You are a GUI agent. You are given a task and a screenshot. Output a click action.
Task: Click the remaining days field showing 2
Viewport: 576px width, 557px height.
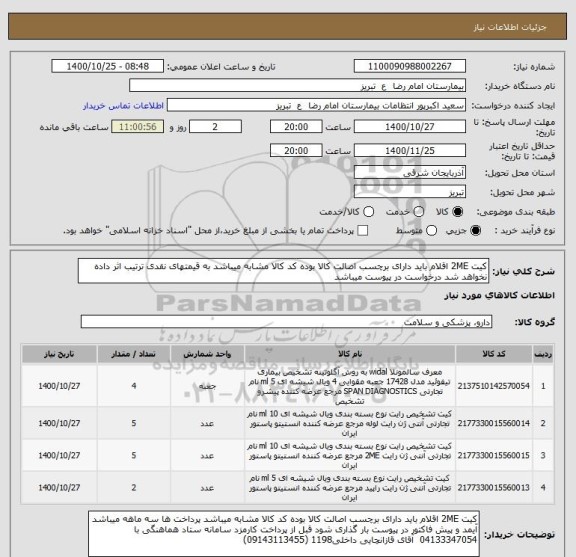215,127
